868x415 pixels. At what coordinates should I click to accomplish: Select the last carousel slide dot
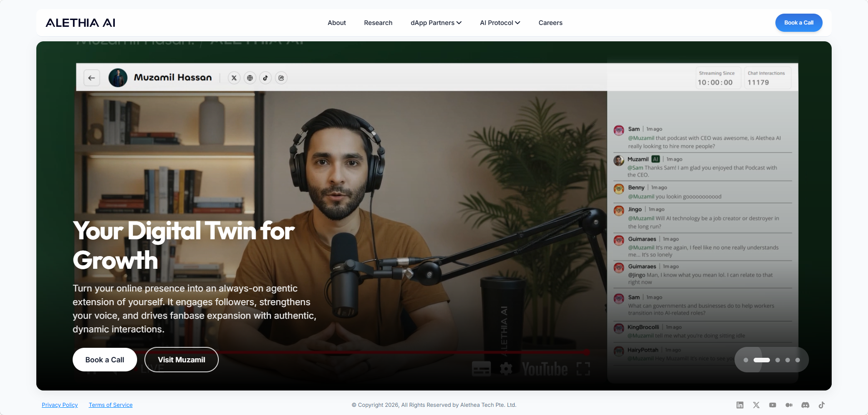coord(798,360)
